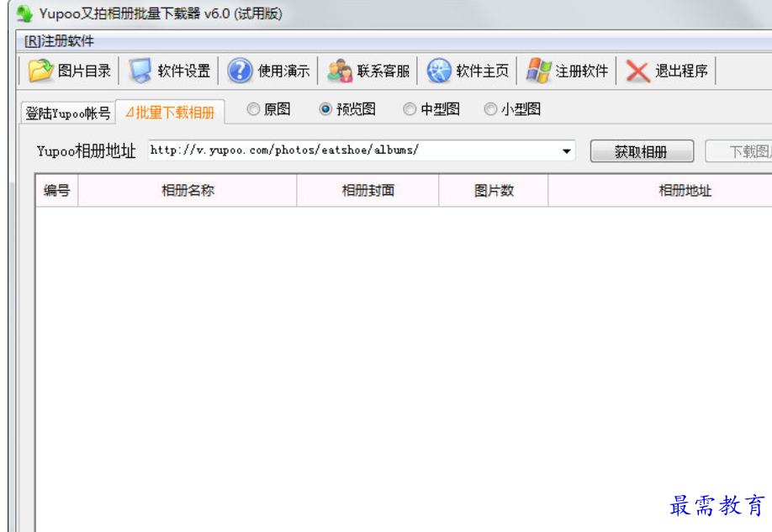Screen dimensions: 772x532
Task: Select the 原图 radio button
Action: pyautogui.click(x=253, y=108)
